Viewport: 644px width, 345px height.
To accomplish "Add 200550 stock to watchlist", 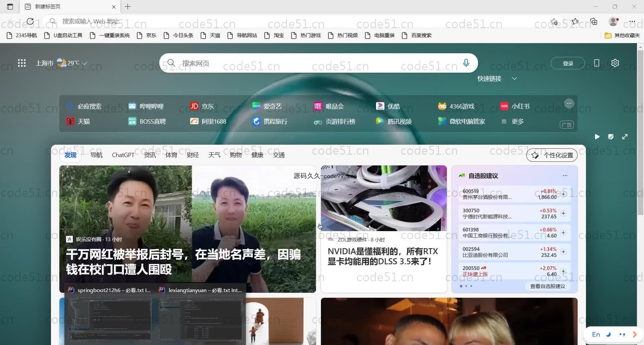I will tap(563, 271).
